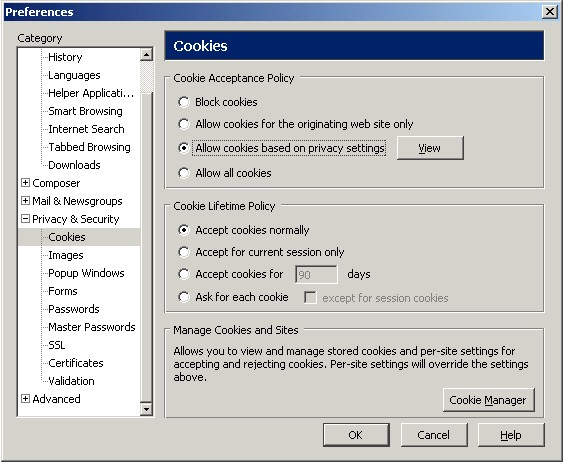Expand the Advanced category
The width and height of the screenshot is (563, 464).
[25, 399]
